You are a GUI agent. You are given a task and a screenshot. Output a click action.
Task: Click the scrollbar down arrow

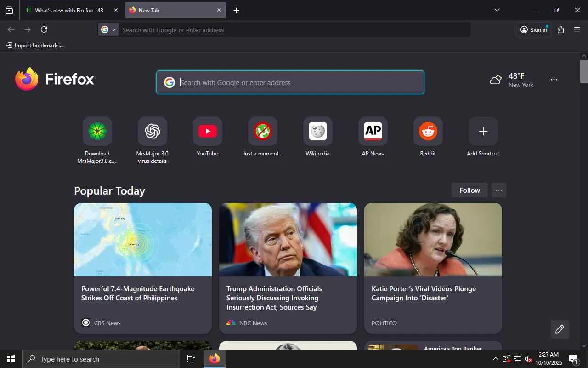(584, 346)
